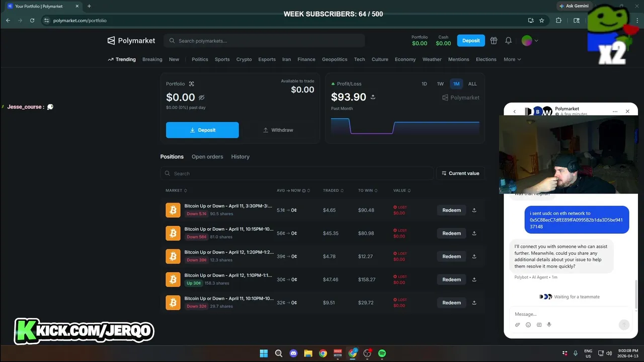
Task: Open File Explorer from the taskbar
Action: (x=308, y=353)
